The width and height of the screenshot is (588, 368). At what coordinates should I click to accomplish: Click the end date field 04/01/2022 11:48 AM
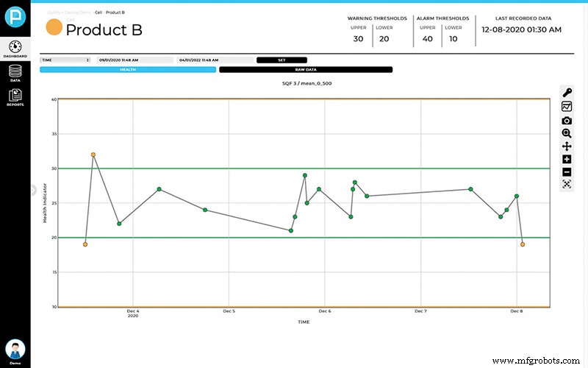click(215, 60)
